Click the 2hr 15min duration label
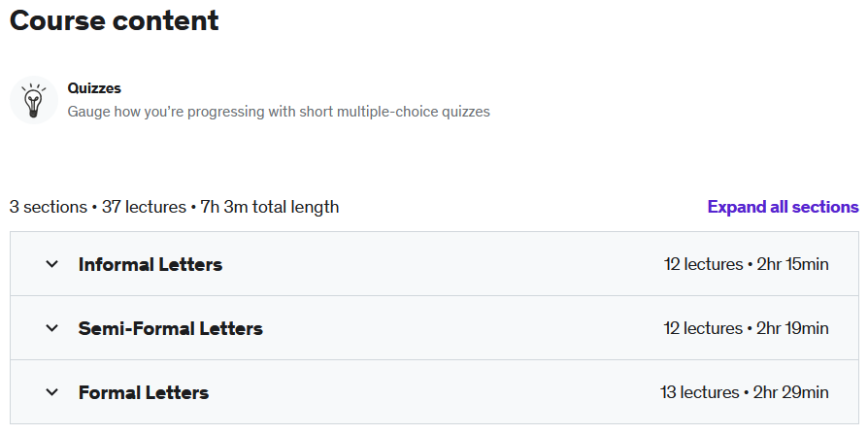Image resolution: width=868 pixels, height=435 pixels. pos(792,264)
